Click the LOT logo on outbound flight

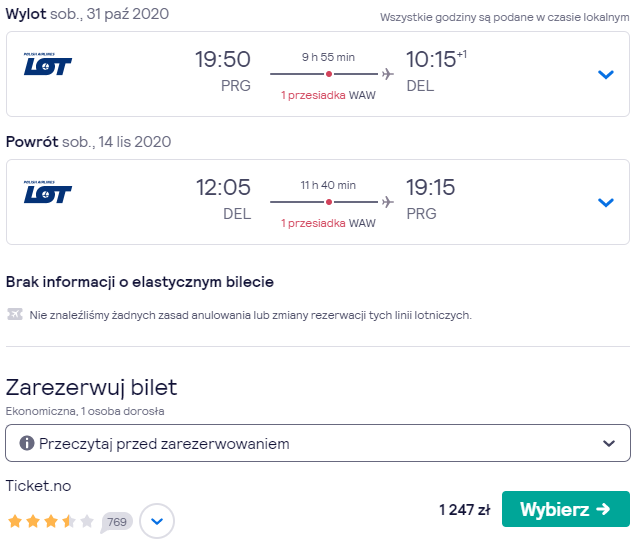[x=48, y=64]
